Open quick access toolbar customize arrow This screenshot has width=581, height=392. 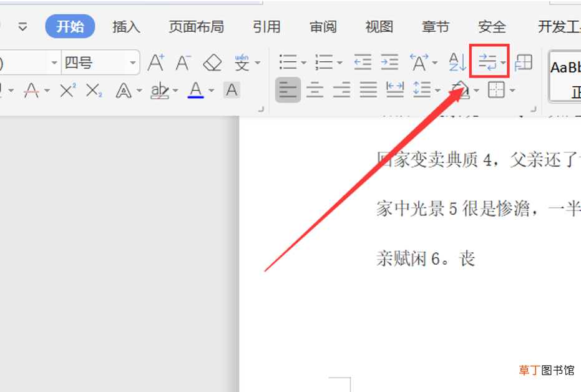pyautogui.click(x=22, y=27)
